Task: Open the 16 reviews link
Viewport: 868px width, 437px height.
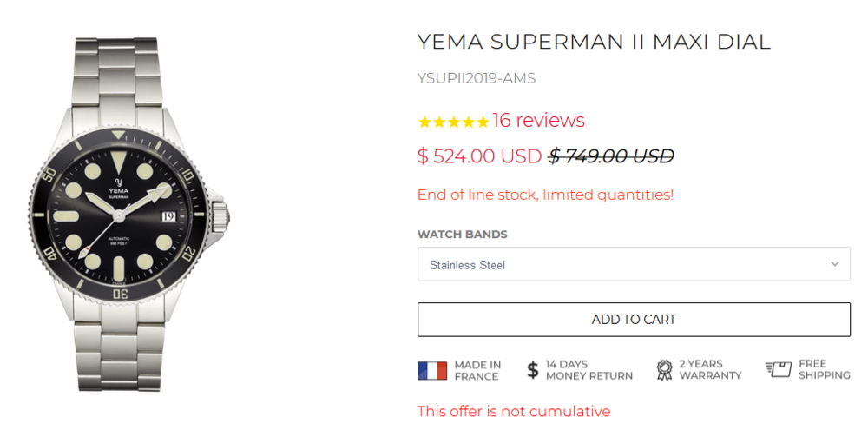Action: coord(538,121)
